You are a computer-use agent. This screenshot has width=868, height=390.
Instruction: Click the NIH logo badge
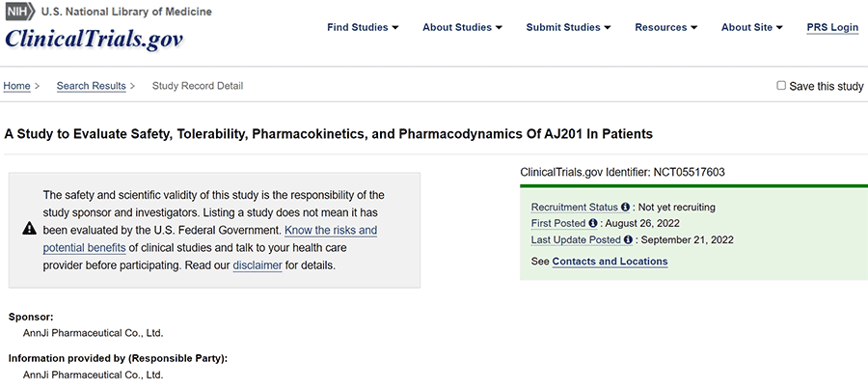click(19, 12)
